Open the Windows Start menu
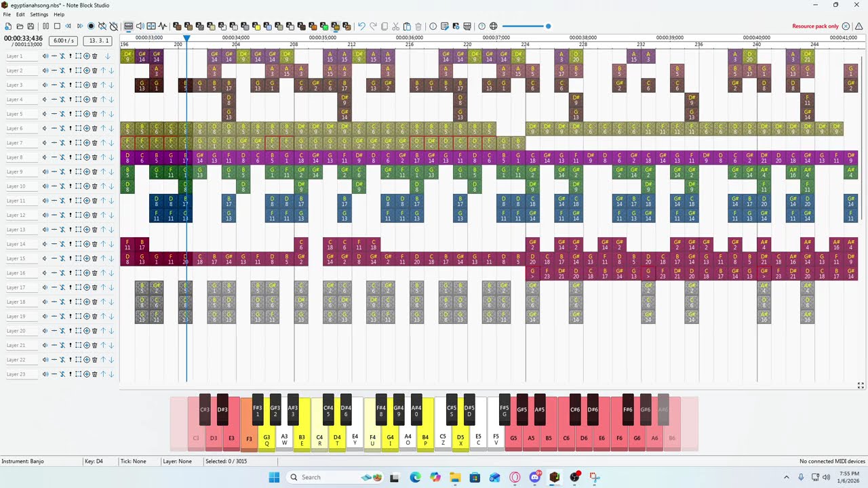Screen dimensions: 868x488 (x=274, y=477)
